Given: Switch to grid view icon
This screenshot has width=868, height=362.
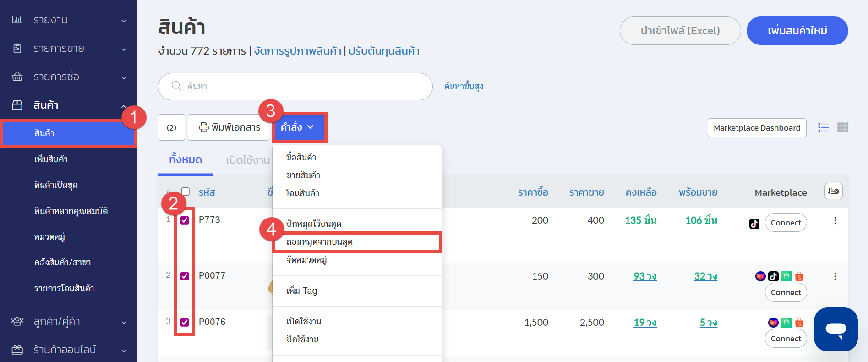Looking at the screenshot, I should [842, 128].
